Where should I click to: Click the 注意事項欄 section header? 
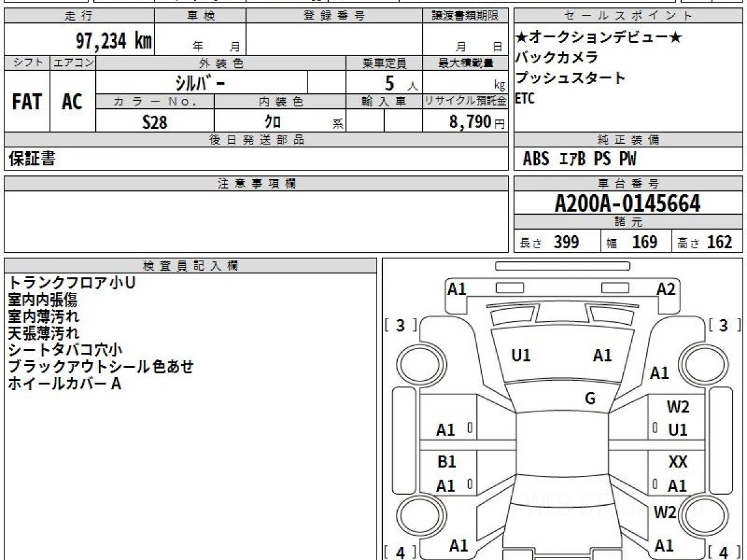[x=256, y=184]
